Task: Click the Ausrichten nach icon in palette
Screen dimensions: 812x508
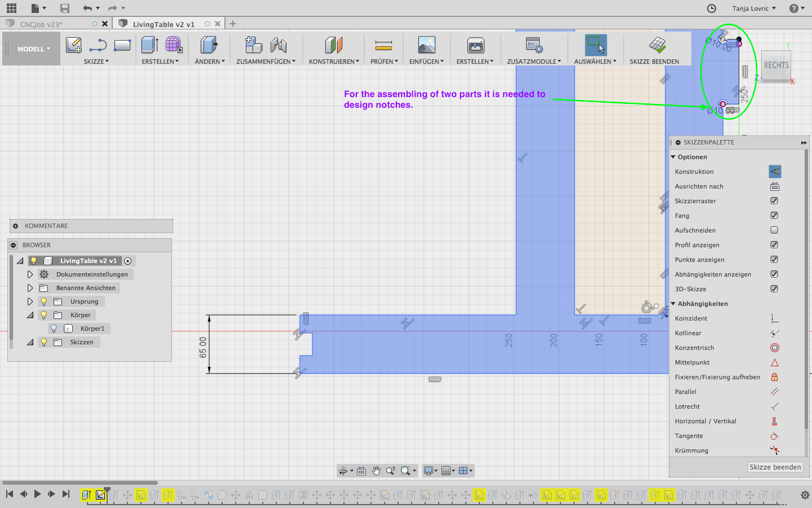Action: pos(775,186)
